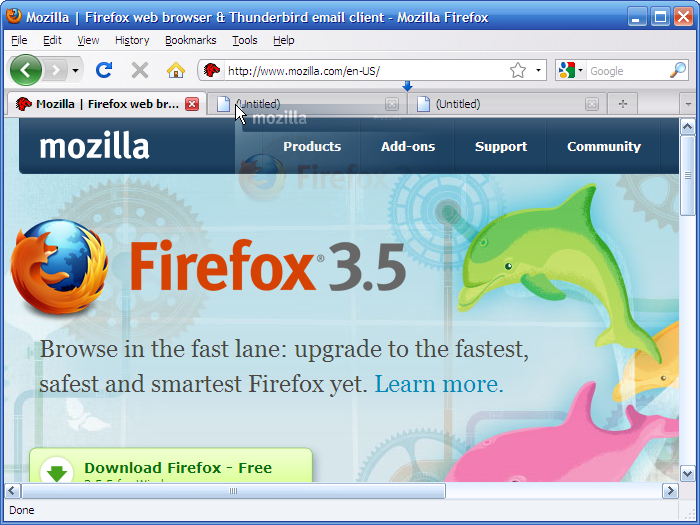The height and width of the screenshot is (525, 700).
Task: Open the Community navigation link
Action: (604, 146)
